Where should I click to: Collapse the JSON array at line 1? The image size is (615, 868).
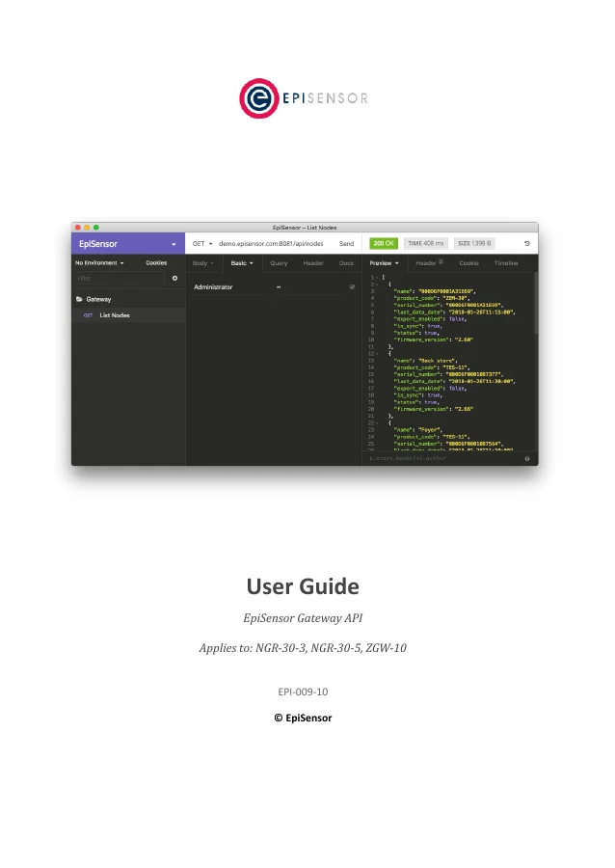[x=377, y=278]
